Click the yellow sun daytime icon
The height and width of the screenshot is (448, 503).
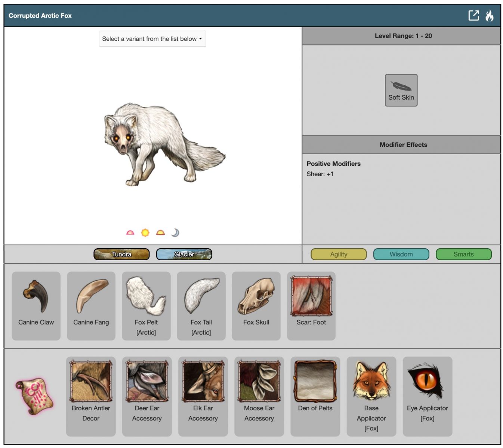tap(145, 233)
